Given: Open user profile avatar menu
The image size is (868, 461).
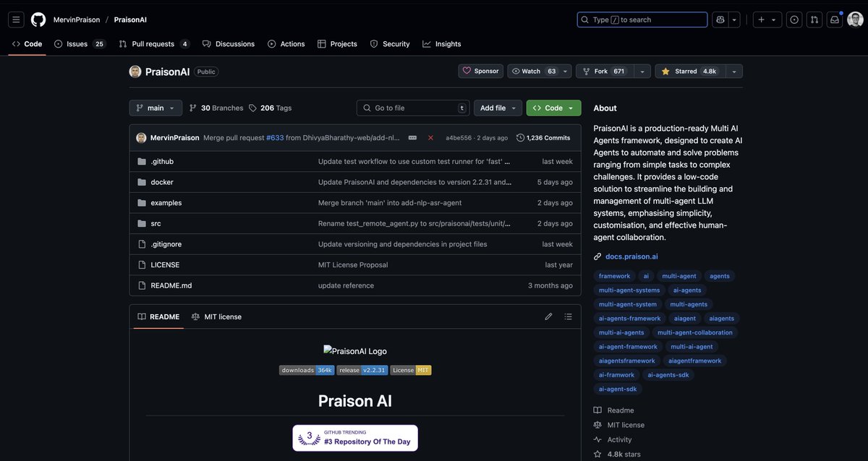Looking at the screenshot, I should coord(855,20).
